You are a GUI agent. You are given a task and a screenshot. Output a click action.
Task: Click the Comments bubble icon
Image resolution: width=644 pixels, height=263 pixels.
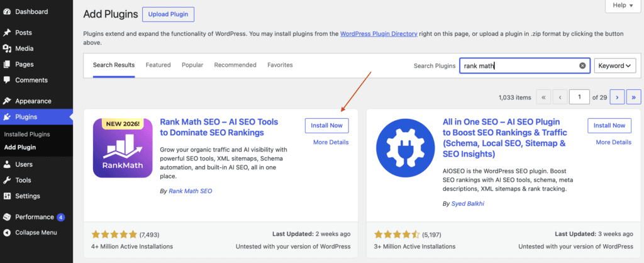[x=6, y=80]
